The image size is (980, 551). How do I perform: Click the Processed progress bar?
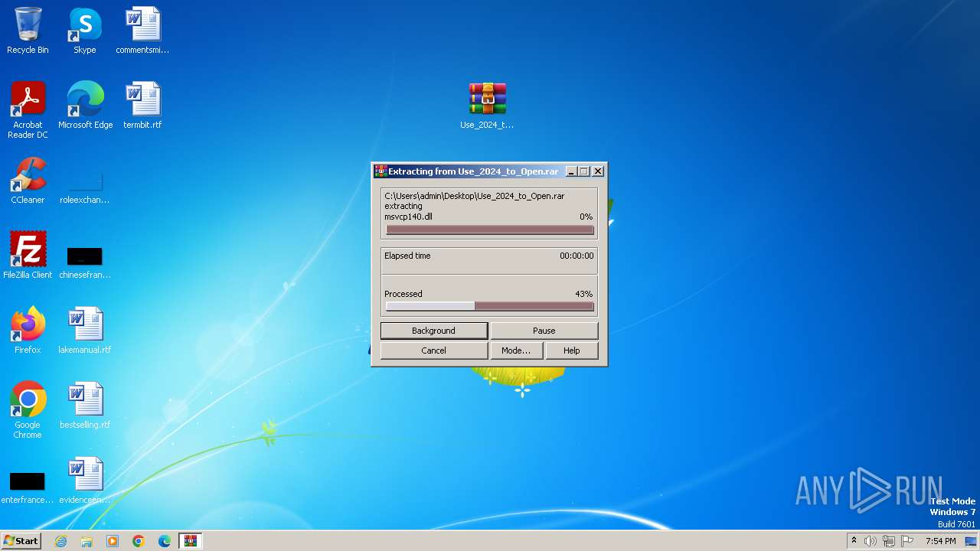tap(490, 306)
